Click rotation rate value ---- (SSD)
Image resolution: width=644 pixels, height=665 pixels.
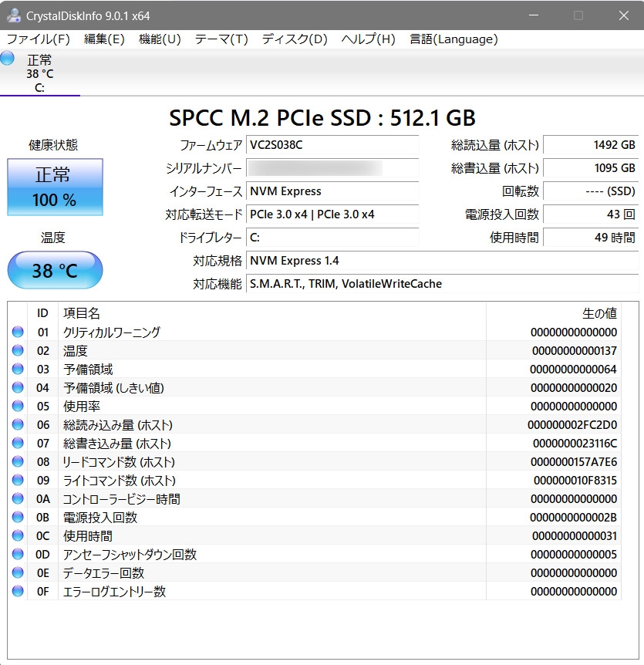591,191
